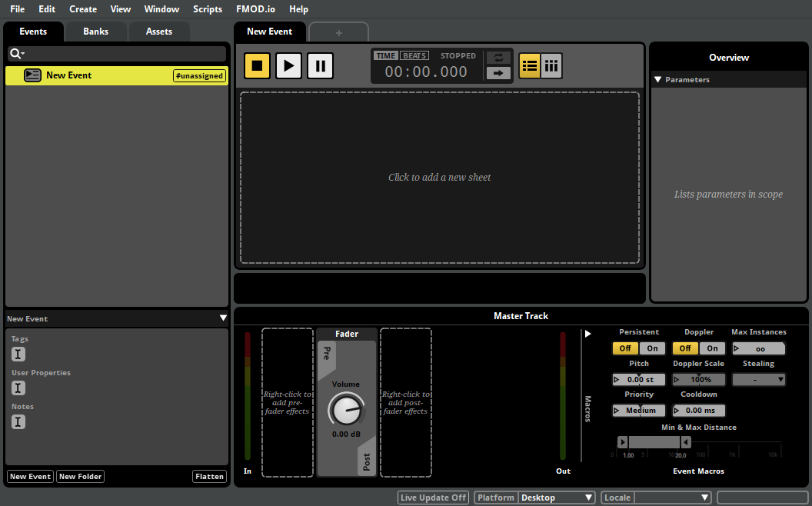Click the Min & Max Distance slider
This screenshot has height=506, width=812.
coord(654,442)
